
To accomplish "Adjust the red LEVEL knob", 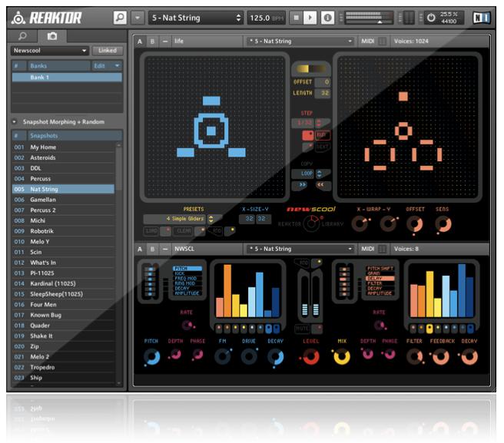I will pos(310,356).
